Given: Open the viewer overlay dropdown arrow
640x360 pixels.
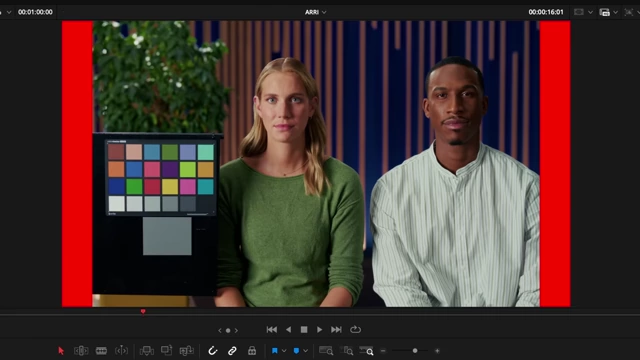Looking at the screenshot, I should [x=590, y=12].
